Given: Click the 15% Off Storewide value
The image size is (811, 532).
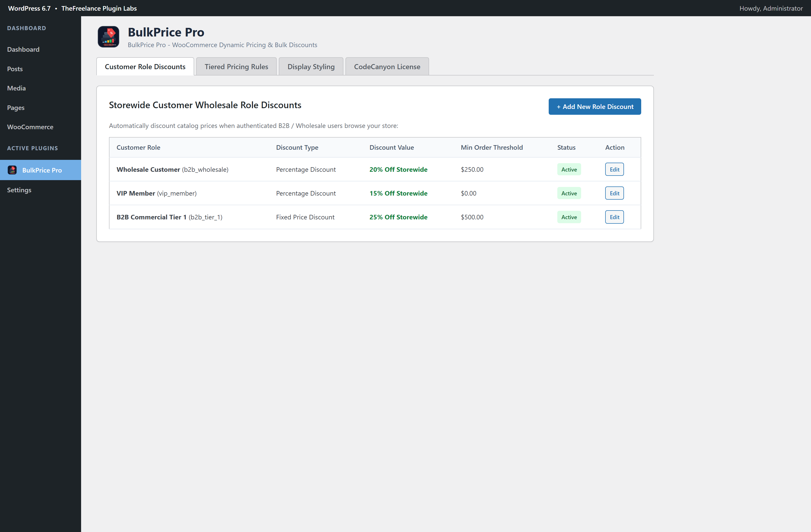Looking at the screenshot, I should 398,193.
